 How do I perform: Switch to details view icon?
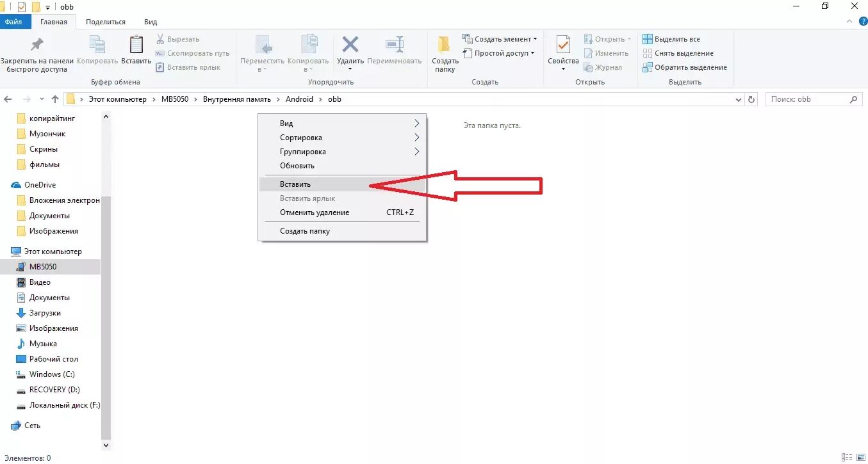848,458
